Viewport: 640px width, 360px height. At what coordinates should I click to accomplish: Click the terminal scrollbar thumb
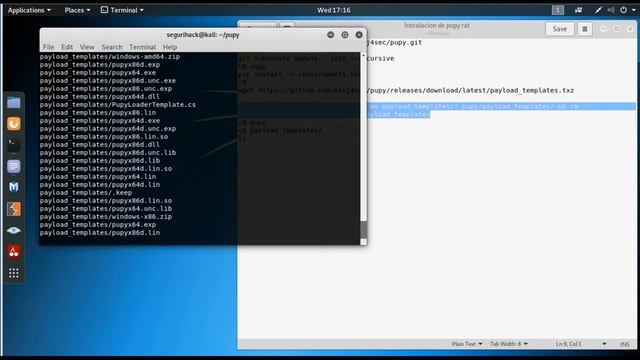click(363, 230)
